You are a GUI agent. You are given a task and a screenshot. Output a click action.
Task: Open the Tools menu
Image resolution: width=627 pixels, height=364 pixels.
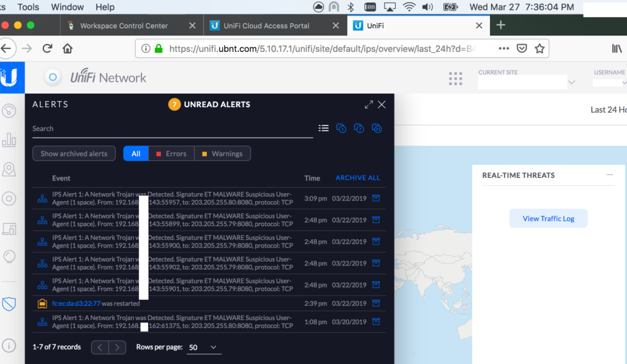28,7
